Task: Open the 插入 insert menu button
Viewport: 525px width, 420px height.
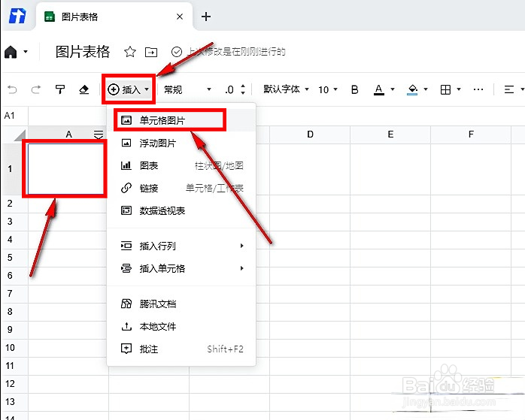Action: click(x=129, y=89)
